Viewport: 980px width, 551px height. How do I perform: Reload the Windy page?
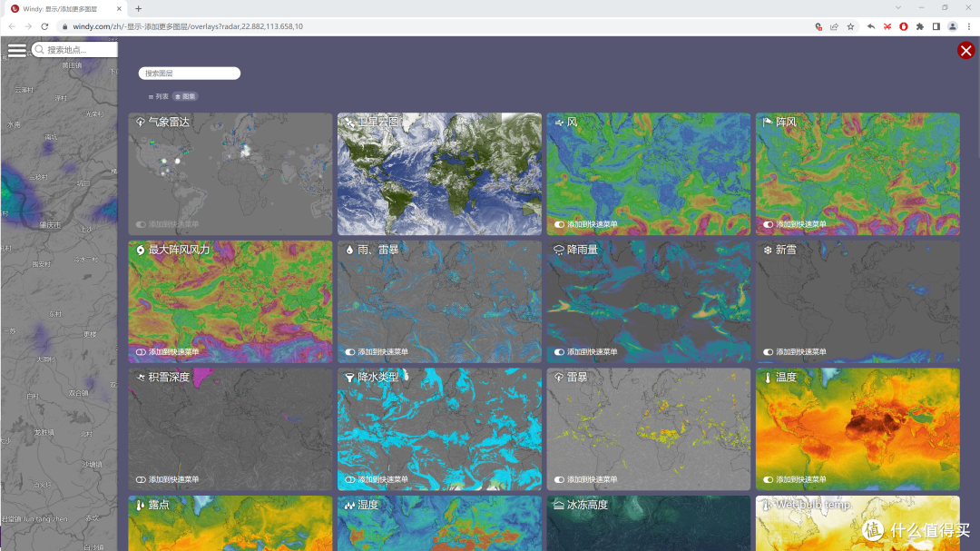[44, 26]
